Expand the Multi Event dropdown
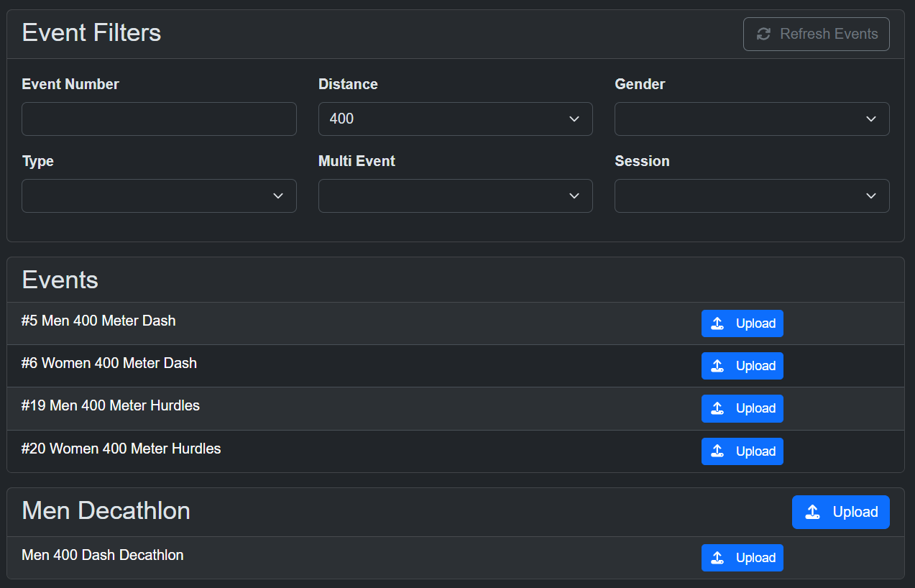The height and width of the screenshot is (588, 915). point(455,196)
